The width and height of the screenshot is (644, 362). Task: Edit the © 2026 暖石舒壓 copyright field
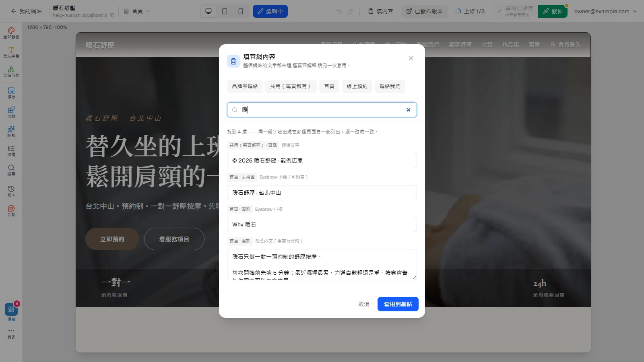pos(322,160)
